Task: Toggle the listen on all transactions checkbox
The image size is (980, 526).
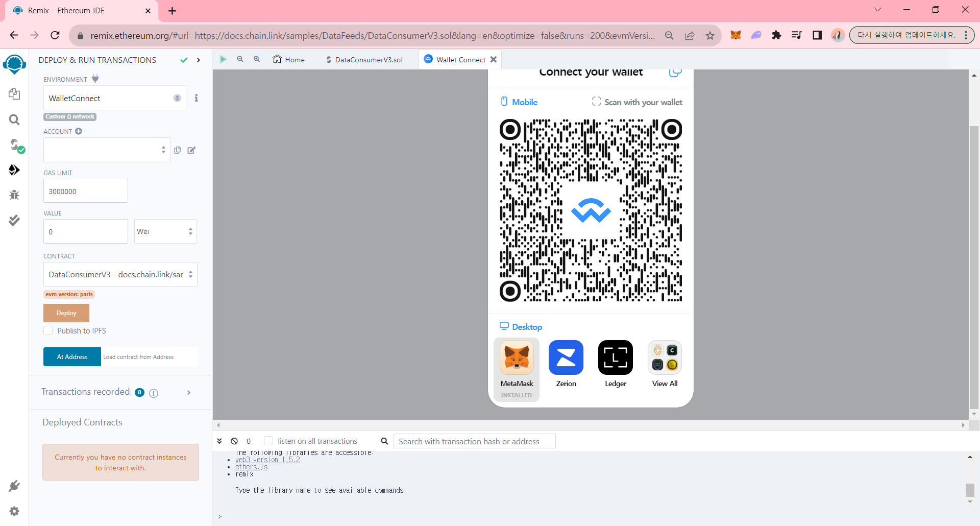Action: click(x=268, y=441)
